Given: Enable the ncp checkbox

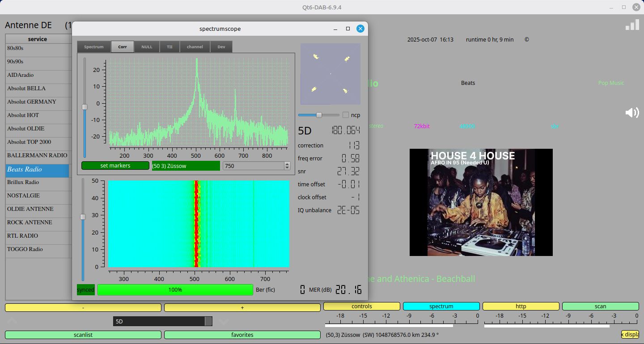Looking at the screenshot, I should tap(346, 115).
